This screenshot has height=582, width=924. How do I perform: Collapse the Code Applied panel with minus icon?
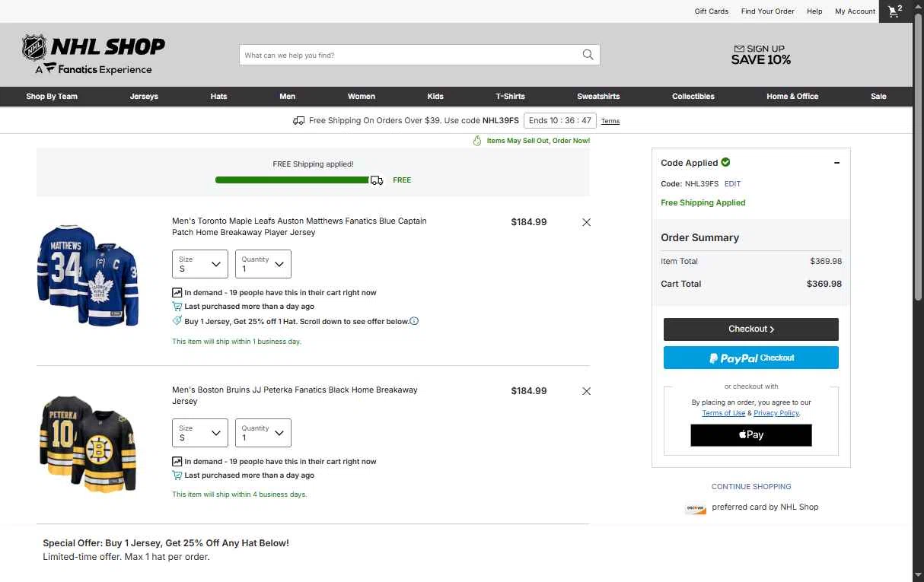pyautogui.click(x=836, y=163)
